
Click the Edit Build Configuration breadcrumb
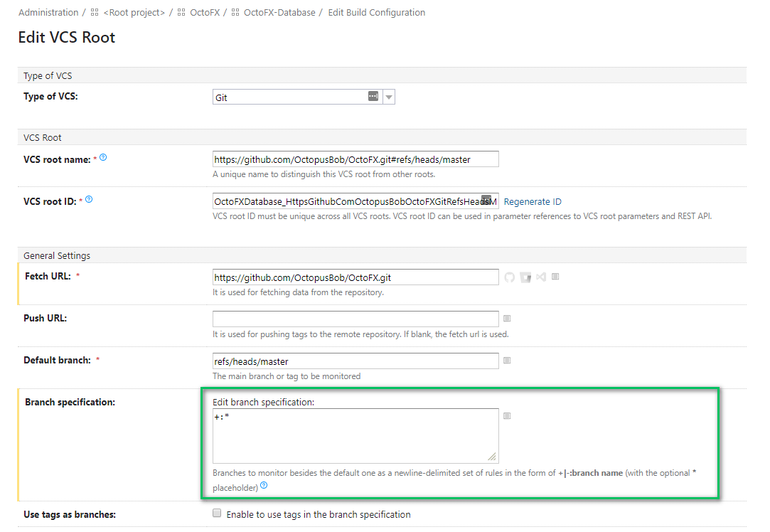click(x=376, y=13)
